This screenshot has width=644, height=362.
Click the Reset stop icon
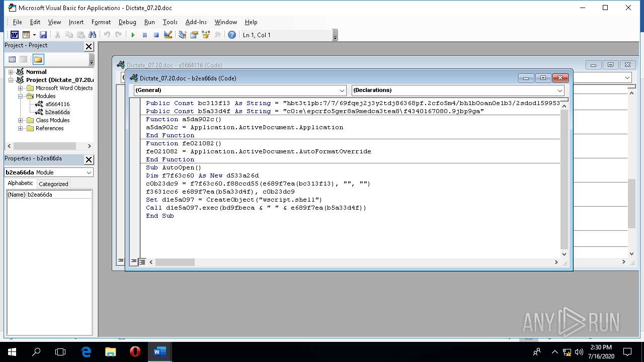[156, 35]
